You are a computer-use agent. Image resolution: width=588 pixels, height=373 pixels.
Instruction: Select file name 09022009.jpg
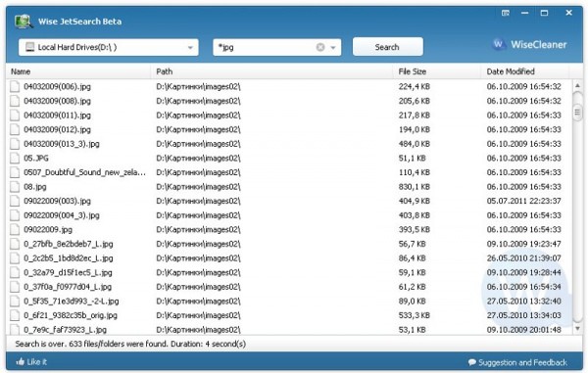coord(48,229)
